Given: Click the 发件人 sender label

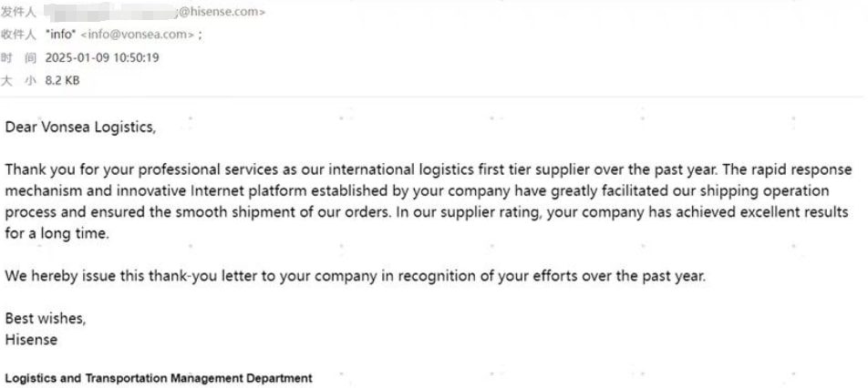Looking at the screenshot, I should 18,12.
